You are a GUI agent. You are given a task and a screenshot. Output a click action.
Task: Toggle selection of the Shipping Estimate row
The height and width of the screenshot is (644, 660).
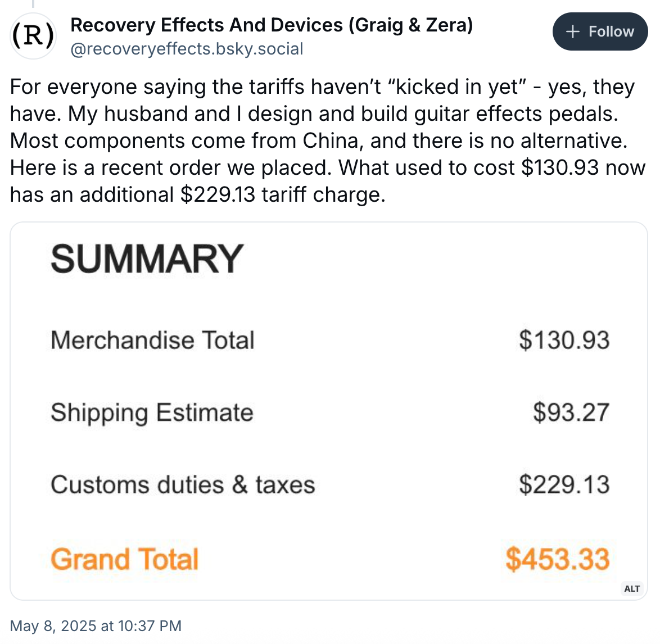[152, 412]
